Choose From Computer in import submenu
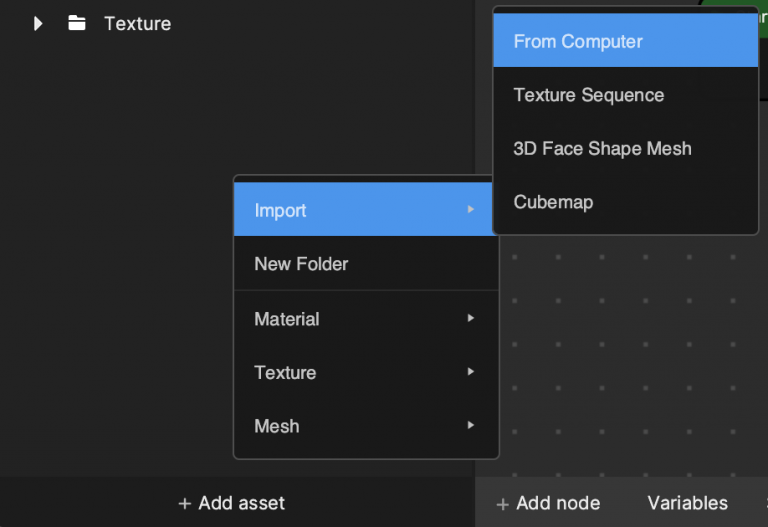The height and width of the screenshot is (527, 768). pos(625,41)
